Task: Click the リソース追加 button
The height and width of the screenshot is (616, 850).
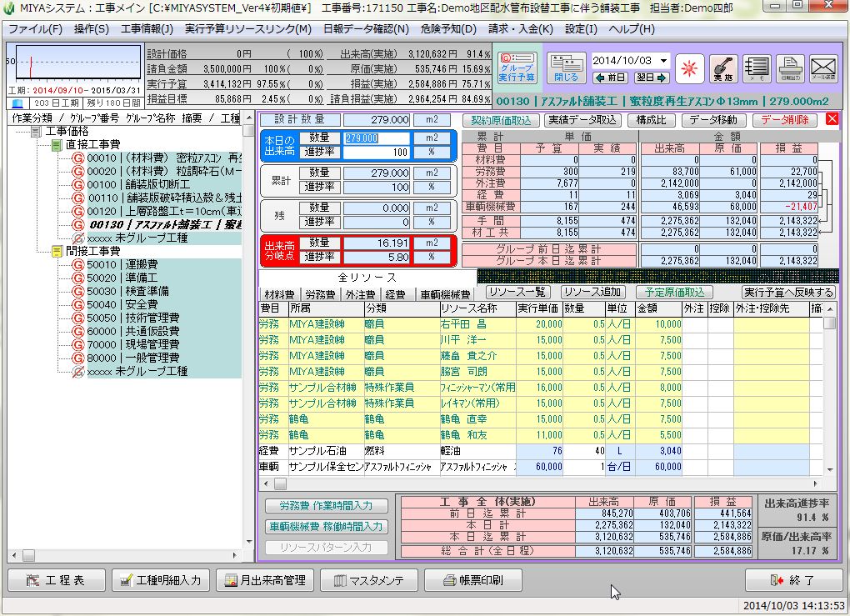Action: pyautogui.click(x=591, y=292)
